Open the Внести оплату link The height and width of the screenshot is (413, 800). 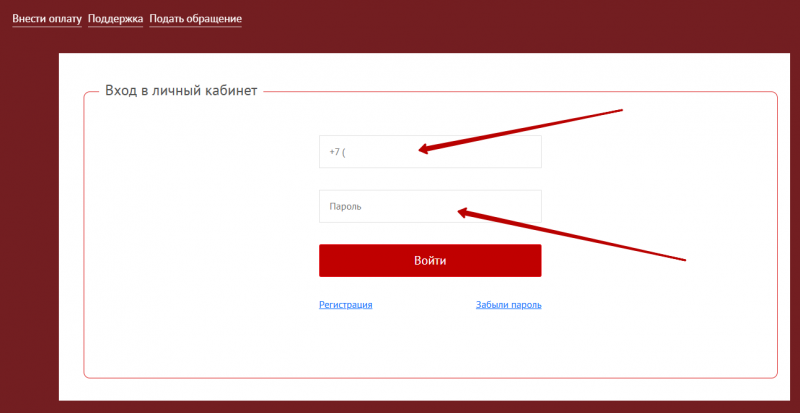coord(46,19)
